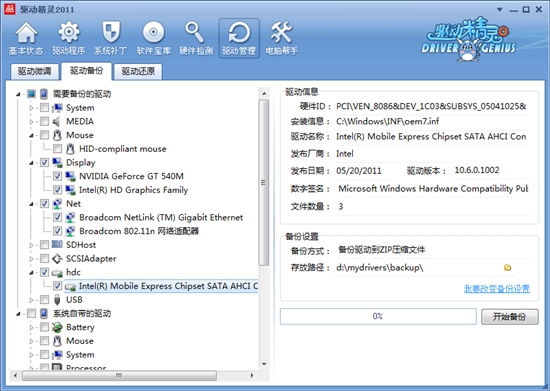Uncheck NVIDIA GeForce GT 540M checkbox
The width and height of the screenshot is (550, 391).
pos(58,176)
